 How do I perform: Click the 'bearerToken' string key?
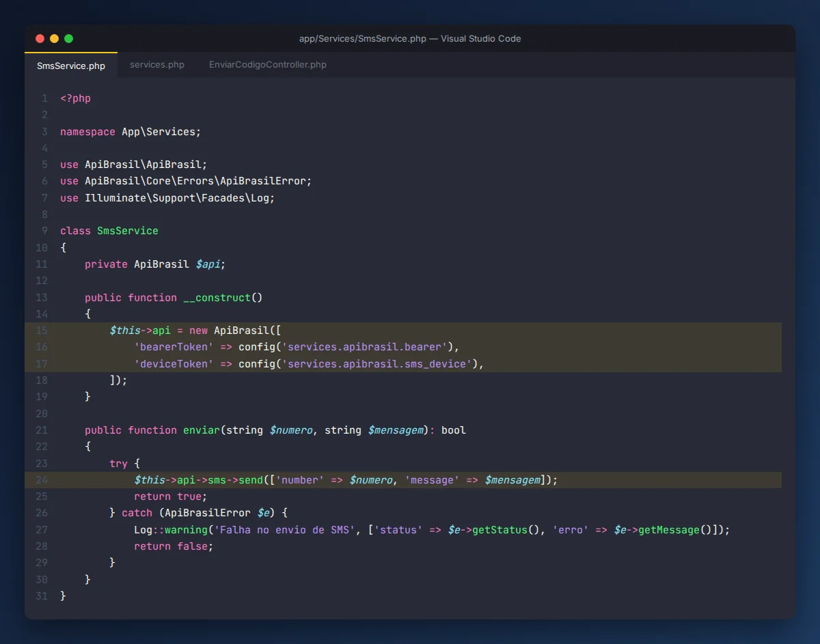pos(174,347)
